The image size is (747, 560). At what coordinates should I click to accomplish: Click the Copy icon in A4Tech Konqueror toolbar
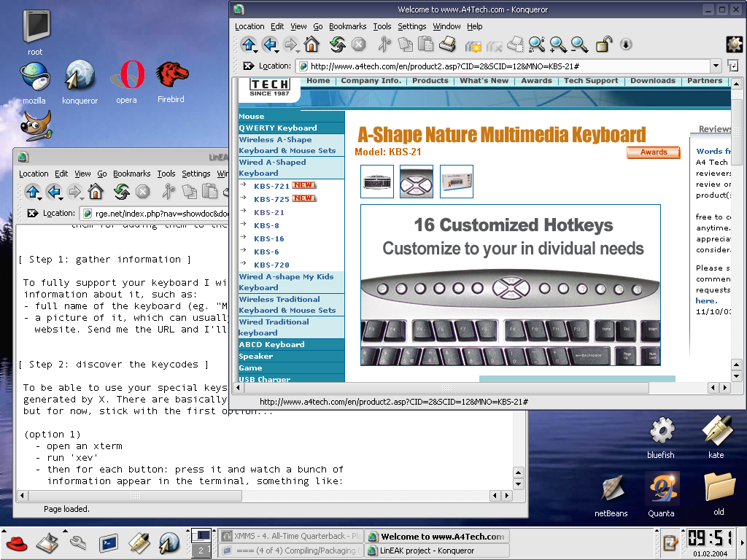pos(405,44)
